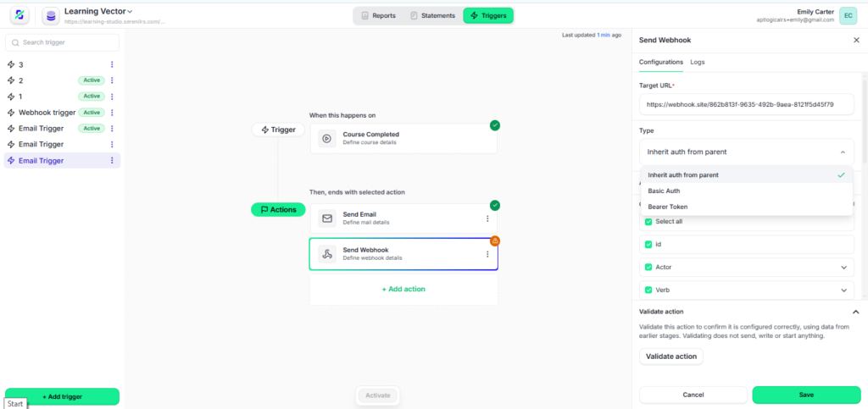Click the + Add trigger button
Viewport: 868px width, 409px height.
click(x=62, y=397)
